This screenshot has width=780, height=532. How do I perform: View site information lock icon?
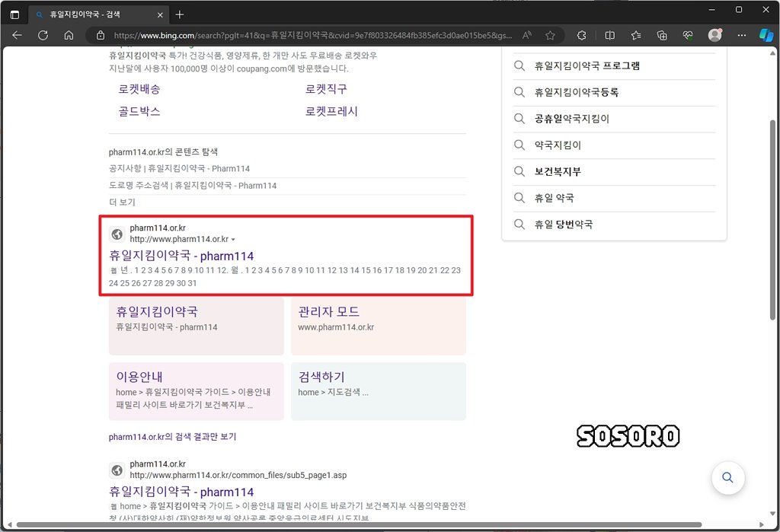click(101, 35)
